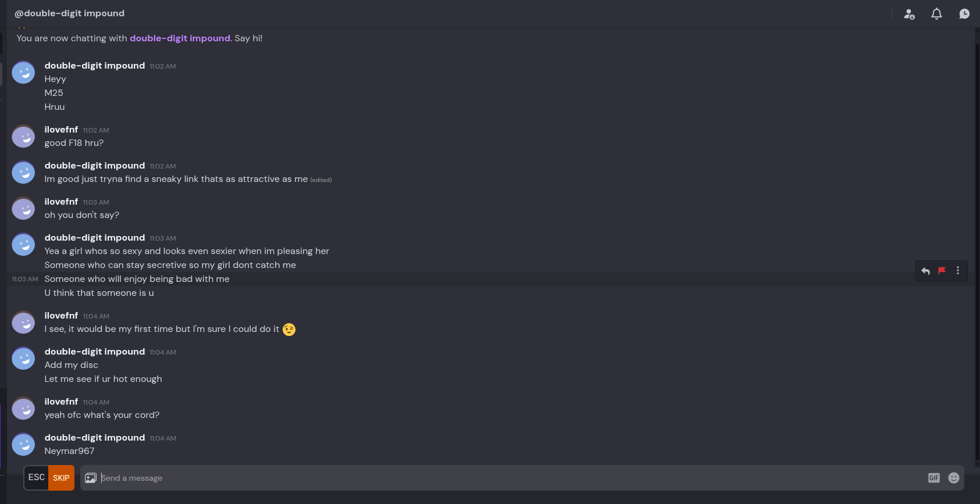The image size is (980, 504).
Task: Open the GIF picker
Action: [x=933, y=478]
